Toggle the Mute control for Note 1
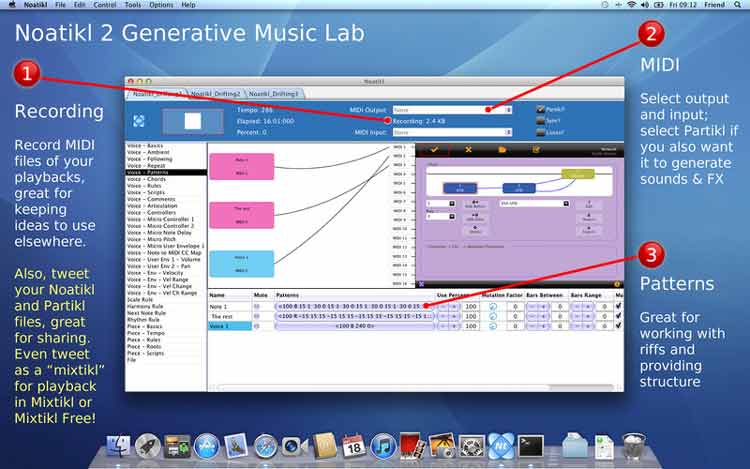This screenshot has width=750, height=469. pos(257,306)
